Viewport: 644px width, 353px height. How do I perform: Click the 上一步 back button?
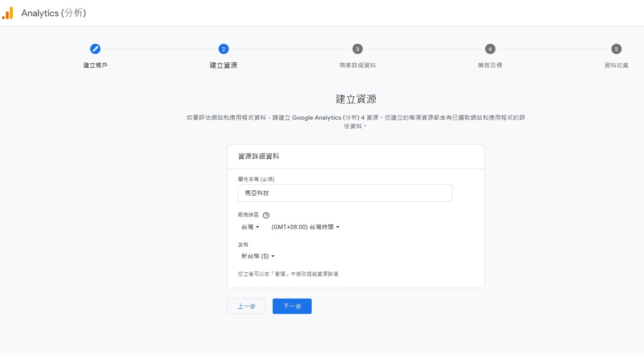coord(246,306)
